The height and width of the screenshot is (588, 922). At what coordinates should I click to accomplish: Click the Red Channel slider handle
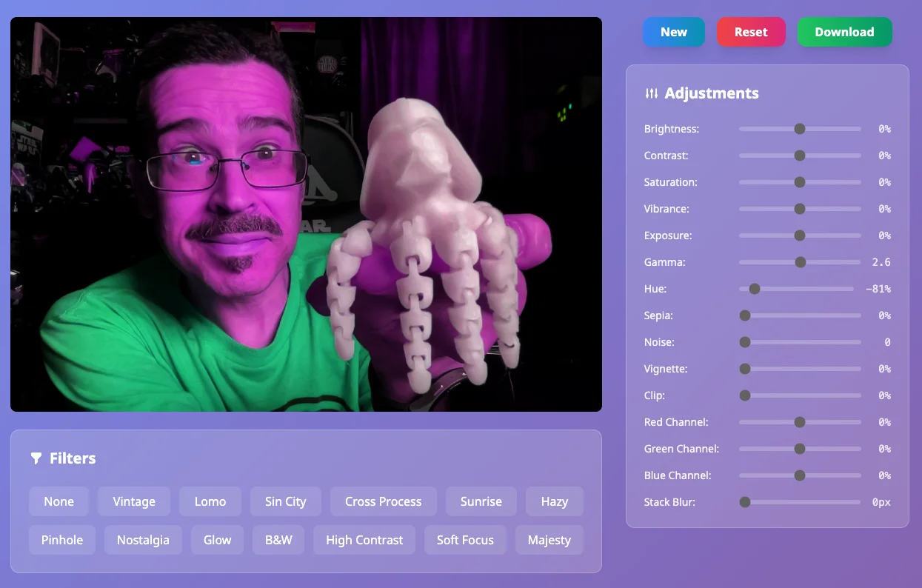799,422
